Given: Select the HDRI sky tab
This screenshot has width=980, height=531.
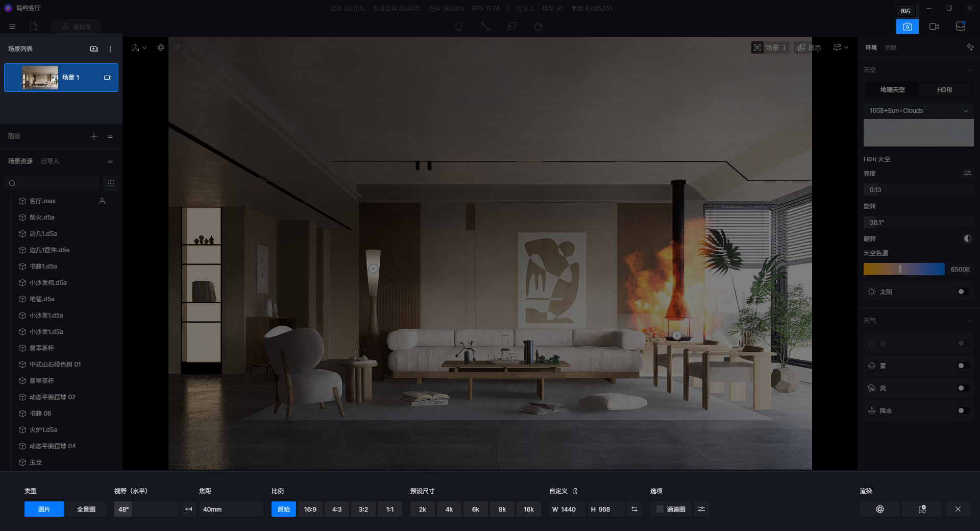Looking at the screenshot, I should pos(944,90).
